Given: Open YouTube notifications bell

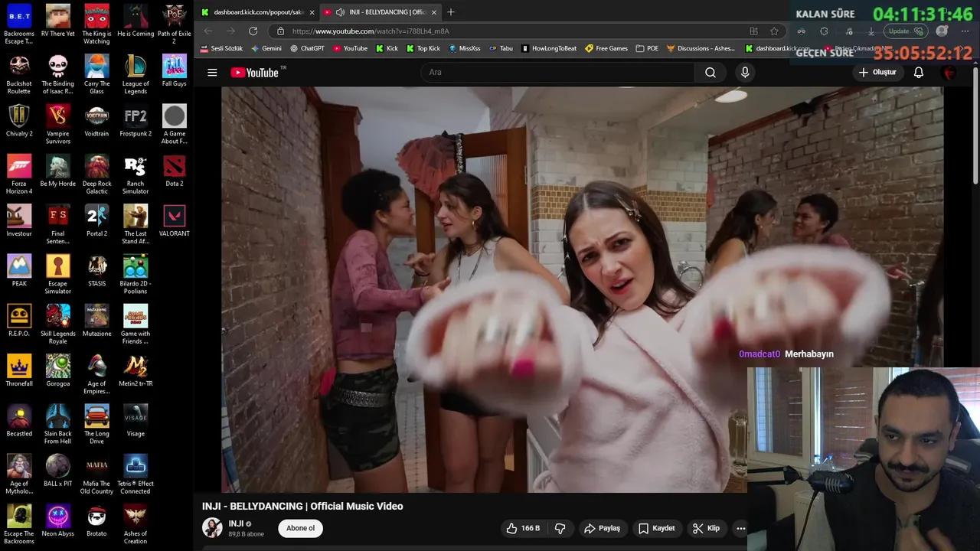Looking at the screenshot, I should pyautogui.click(x=919, y=73).
